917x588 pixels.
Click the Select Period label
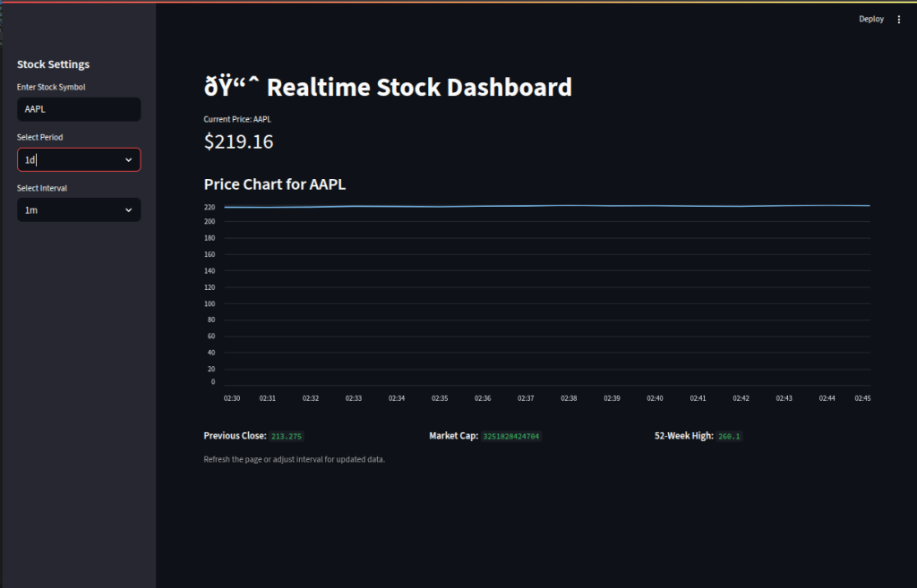(39, 137)
